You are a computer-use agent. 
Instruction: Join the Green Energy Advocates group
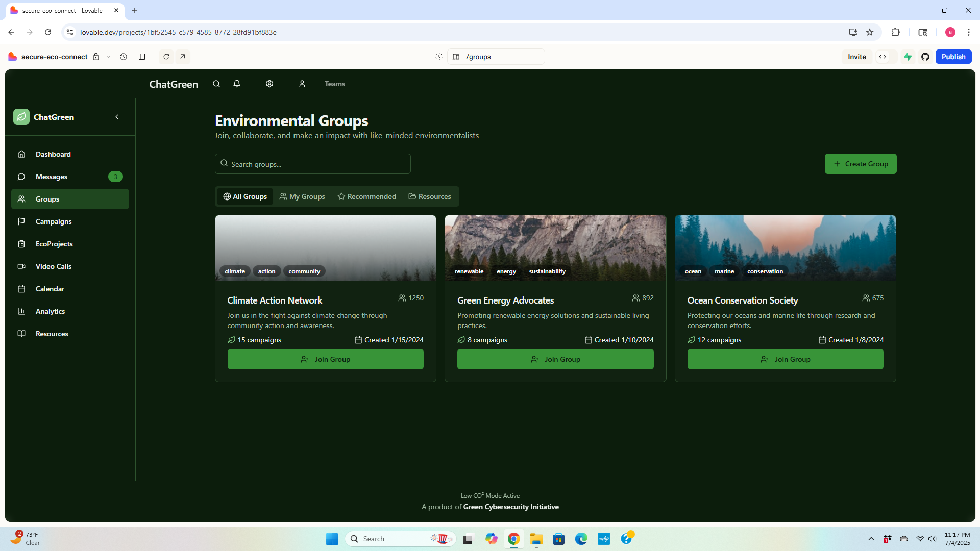(555, 359)
